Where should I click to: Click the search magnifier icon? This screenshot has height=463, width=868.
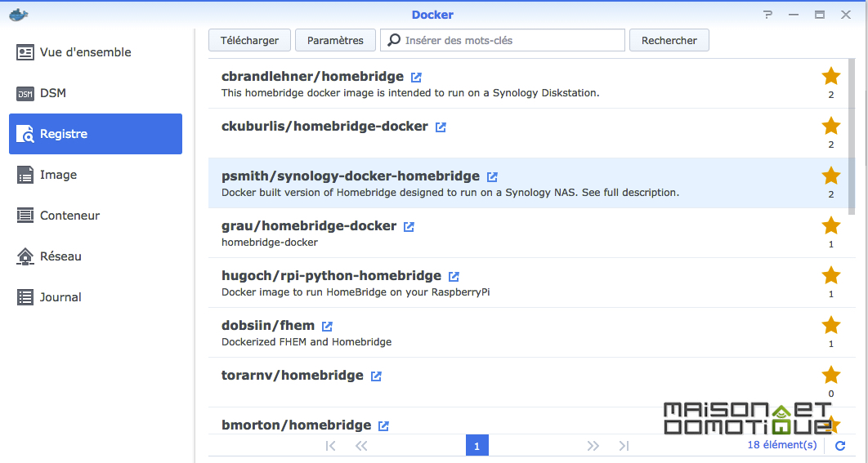pos(394,40)
